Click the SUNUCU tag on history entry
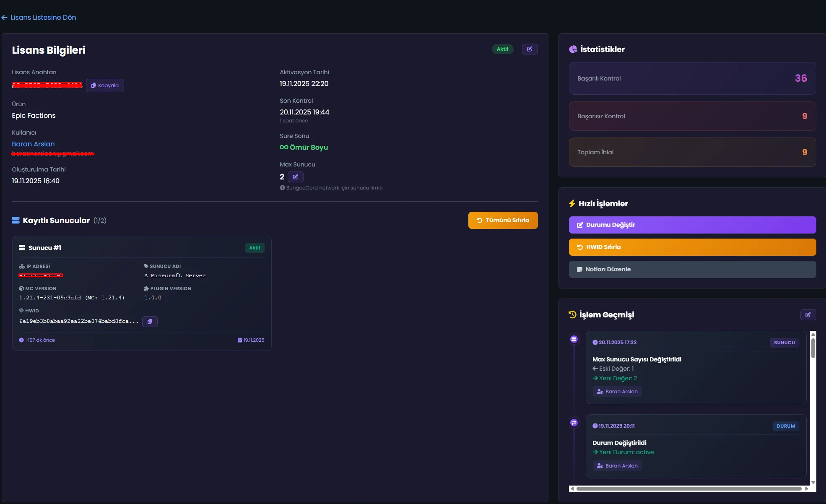The height and width of the screenshot is (504, 826). point(784,343)
